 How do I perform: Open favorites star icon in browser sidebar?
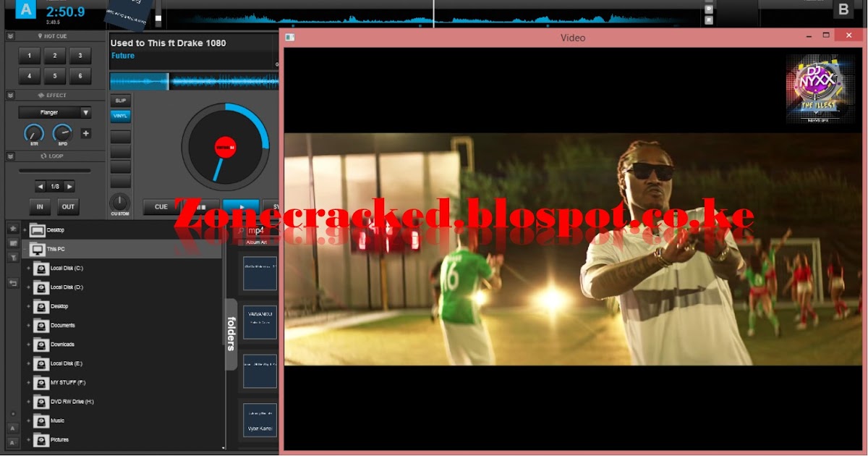[13, 228]
